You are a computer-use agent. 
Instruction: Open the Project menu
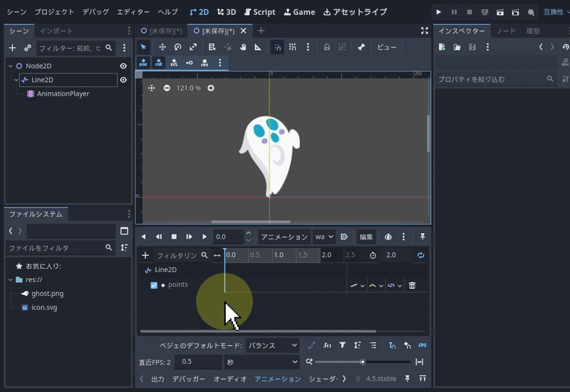(54, 12)
